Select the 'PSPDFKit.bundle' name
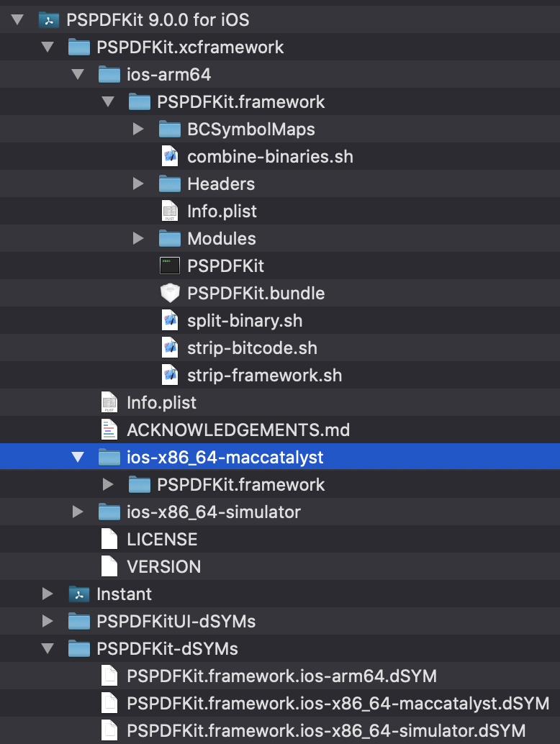Screen dimensions: 560x744 pyautogui.click(x=256, y=294)
